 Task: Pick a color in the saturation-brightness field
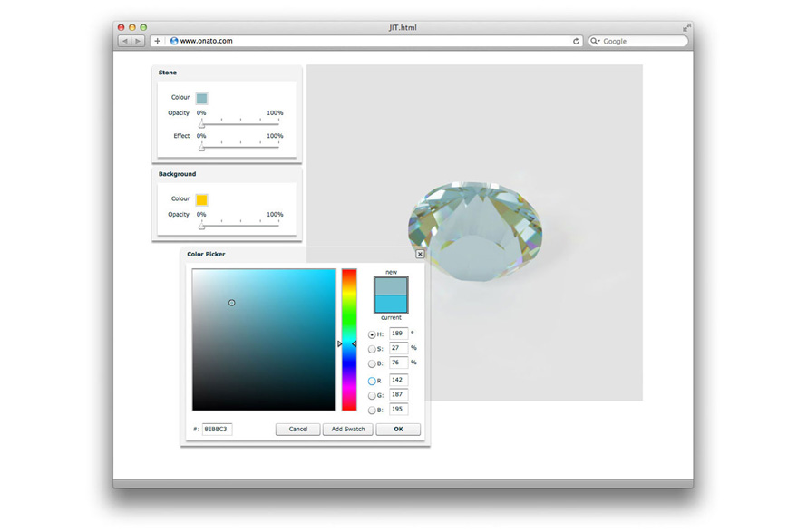[264, 340]
